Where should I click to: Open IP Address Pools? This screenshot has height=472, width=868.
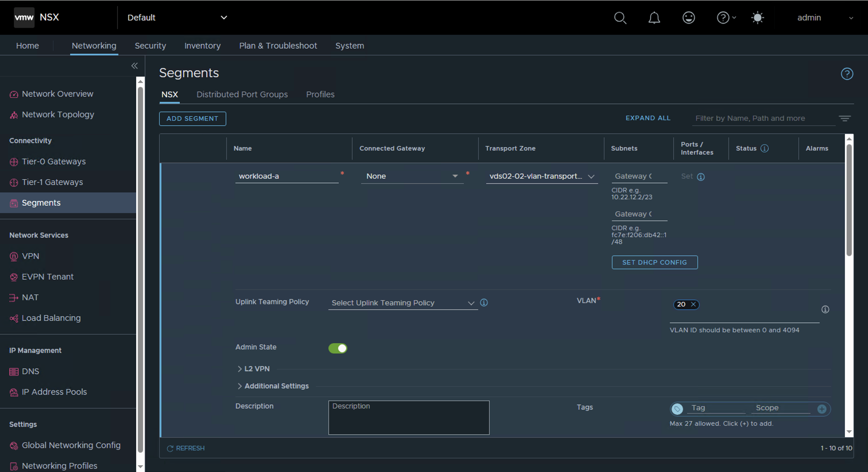54,391
